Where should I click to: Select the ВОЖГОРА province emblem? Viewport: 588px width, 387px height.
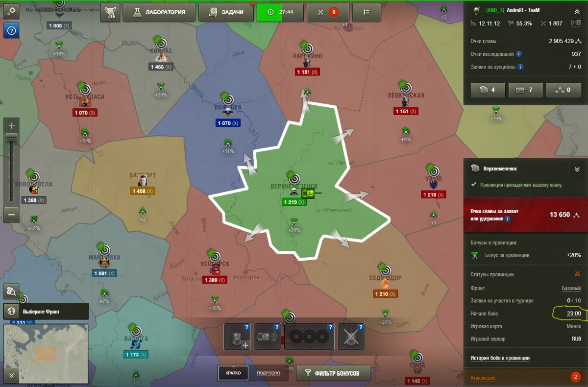(x=227, y=113)
